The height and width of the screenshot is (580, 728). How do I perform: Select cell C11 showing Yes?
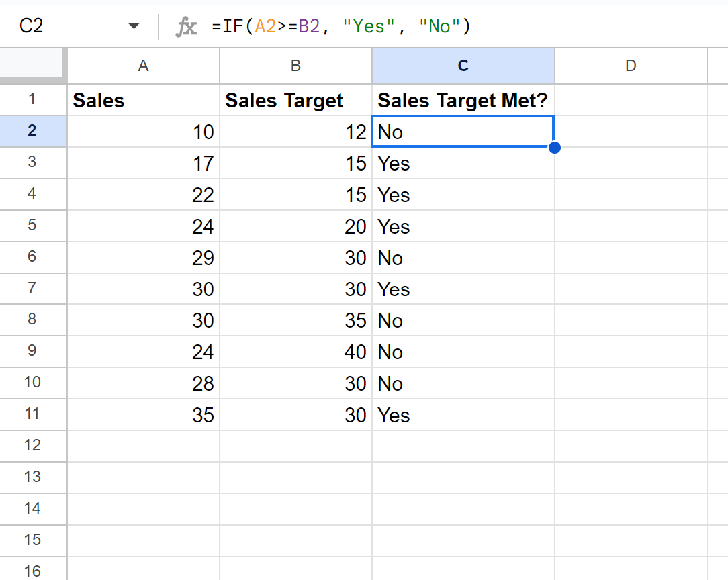(x=463, y=415)
